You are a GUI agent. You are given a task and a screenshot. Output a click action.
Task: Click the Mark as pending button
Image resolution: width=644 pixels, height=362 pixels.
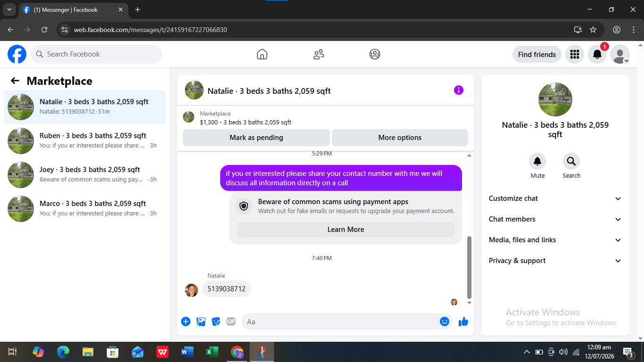(x=256, y=138)
